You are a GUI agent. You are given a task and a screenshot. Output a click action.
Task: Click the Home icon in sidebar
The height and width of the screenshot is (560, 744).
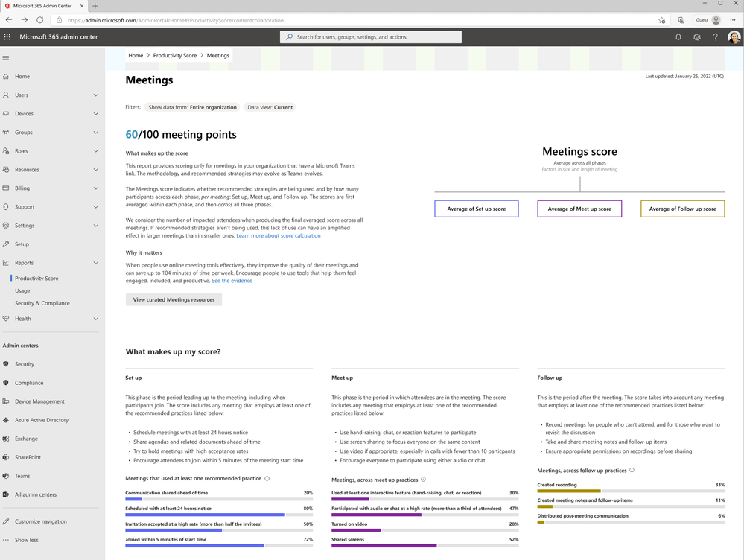[x=6, y=77]
